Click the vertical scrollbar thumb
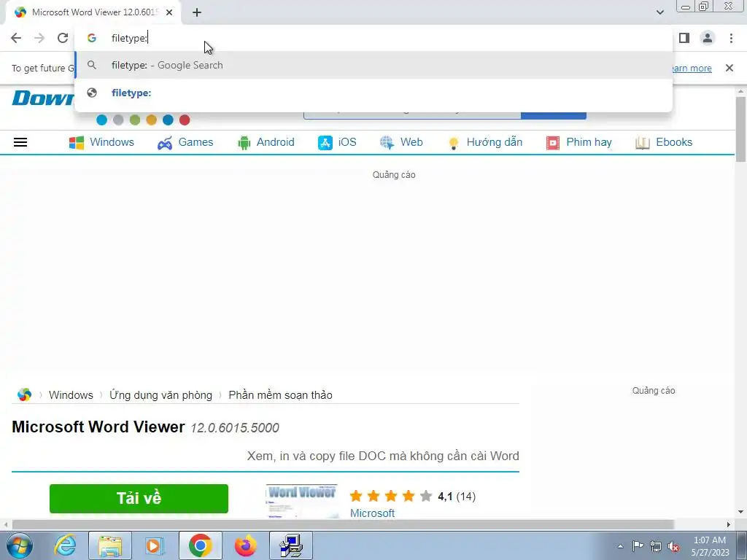 point(740,129)
